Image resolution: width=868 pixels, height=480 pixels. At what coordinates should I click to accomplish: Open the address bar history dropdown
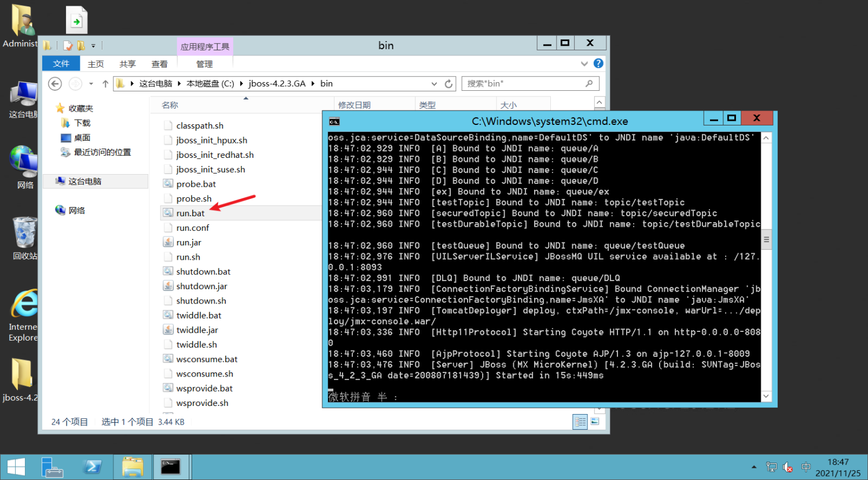coord(434,84)
